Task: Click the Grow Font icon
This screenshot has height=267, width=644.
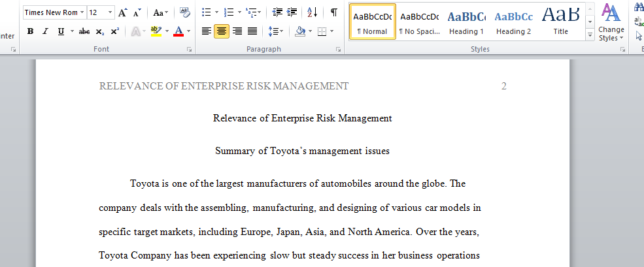Action: pyautogui.click(x=122, y=12)
